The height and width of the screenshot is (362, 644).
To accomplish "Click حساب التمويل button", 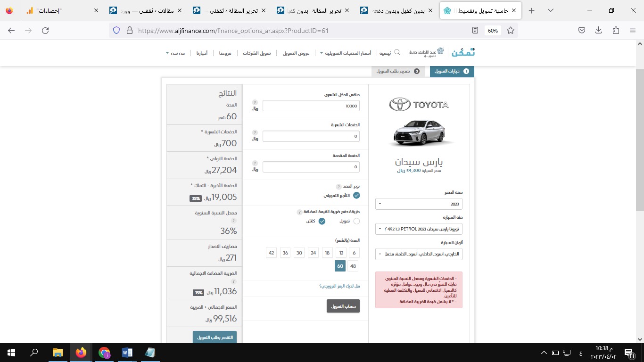I will [343, 306].
